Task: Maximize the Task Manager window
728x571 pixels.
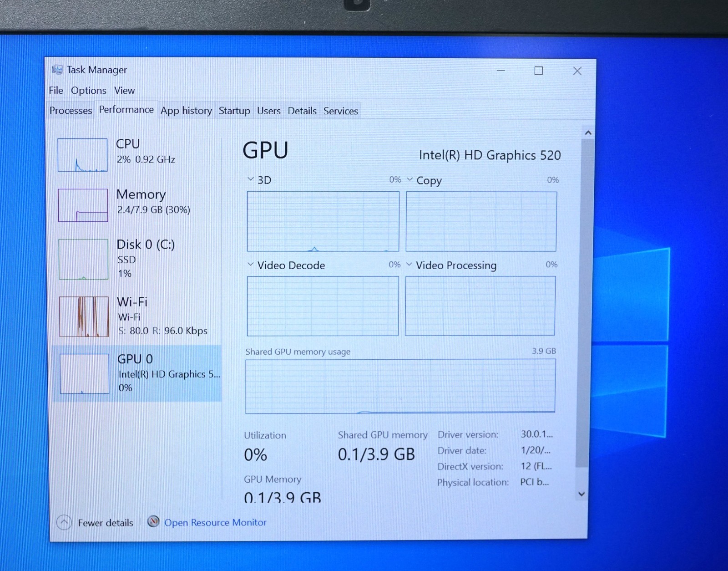Action: (x=538, y=71)
